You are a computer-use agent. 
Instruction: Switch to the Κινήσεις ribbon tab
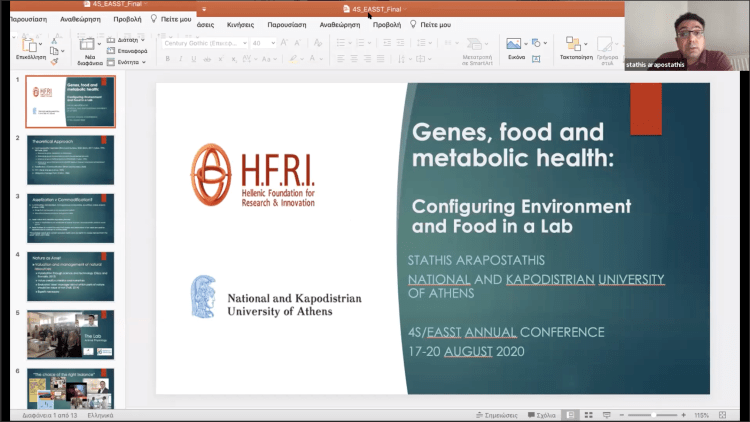(241, 23)
